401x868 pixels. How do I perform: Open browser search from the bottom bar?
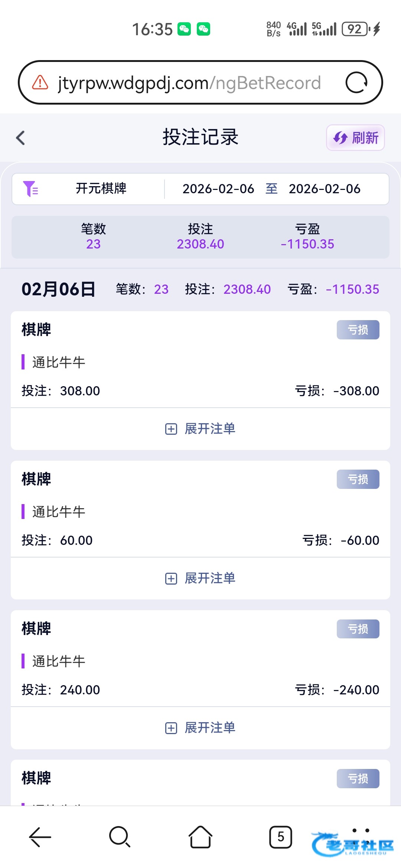[x=120, y=837]
